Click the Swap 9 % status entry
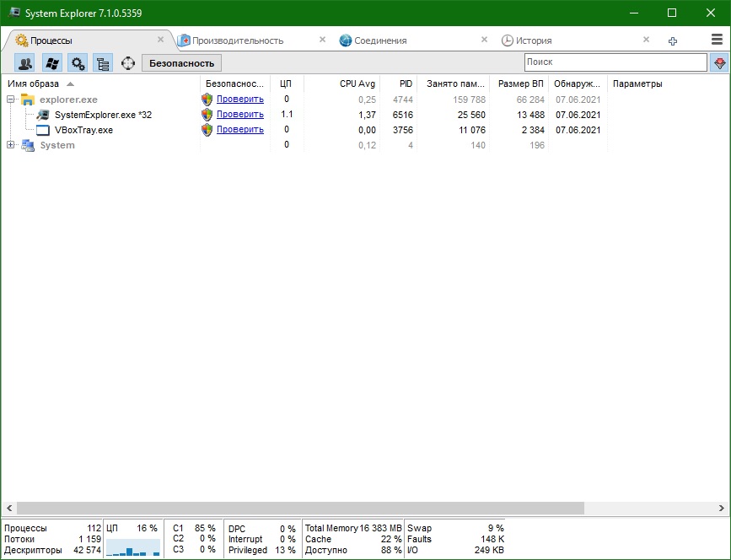 [x=455, y=528]
